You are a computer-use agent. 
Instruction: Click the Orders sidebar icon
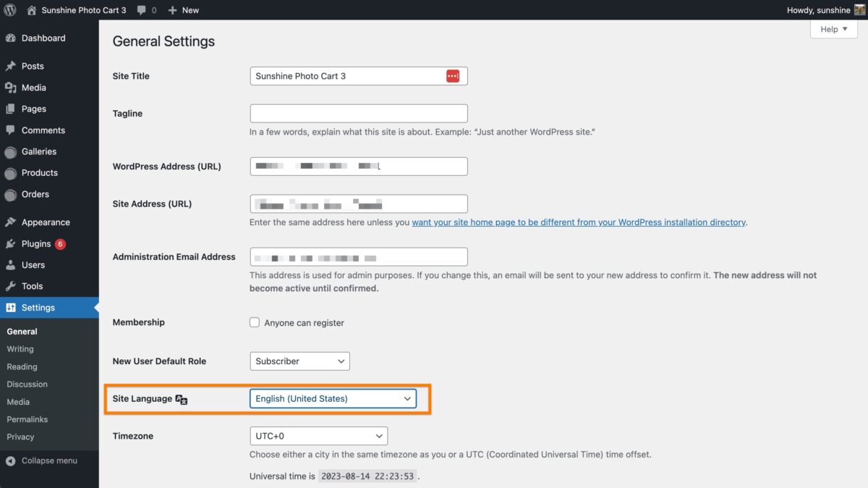[x=10, y=195]
